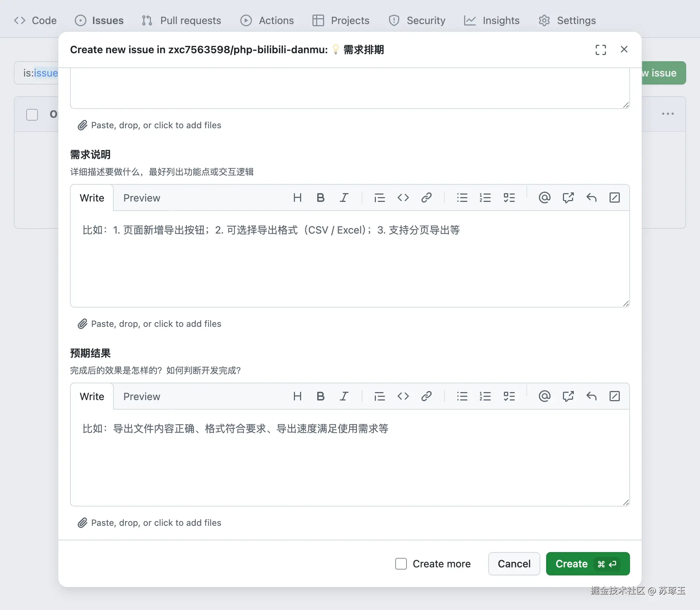Open the issue options kebab menu

click(668, 113)
